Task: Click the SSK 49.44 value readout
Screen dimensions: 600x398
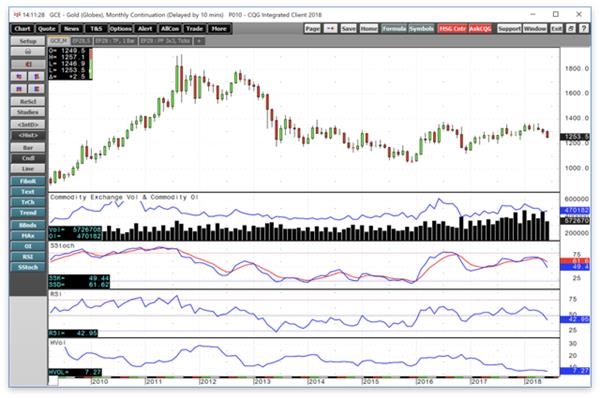Action: tap(79, 279)
